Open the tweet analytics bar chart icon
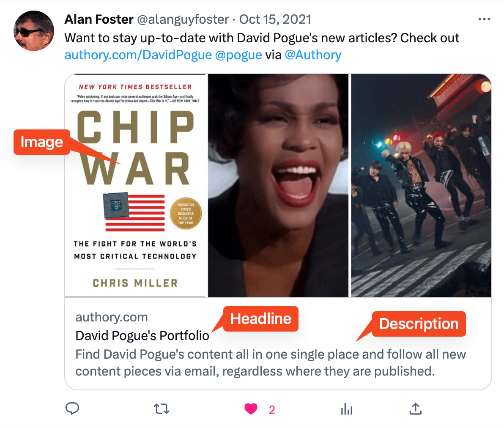This screenshot has width=504, height=428. tap(347, 409)
